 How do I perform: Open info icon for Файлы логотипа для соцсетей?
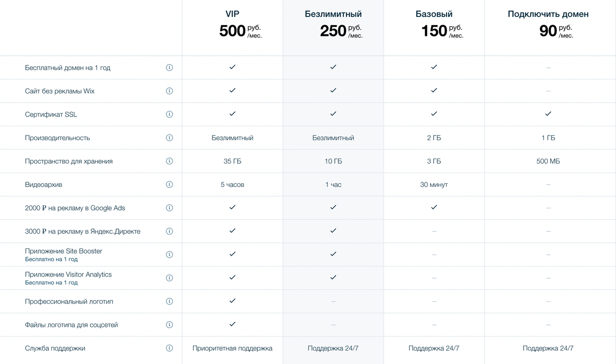(169, 324)
